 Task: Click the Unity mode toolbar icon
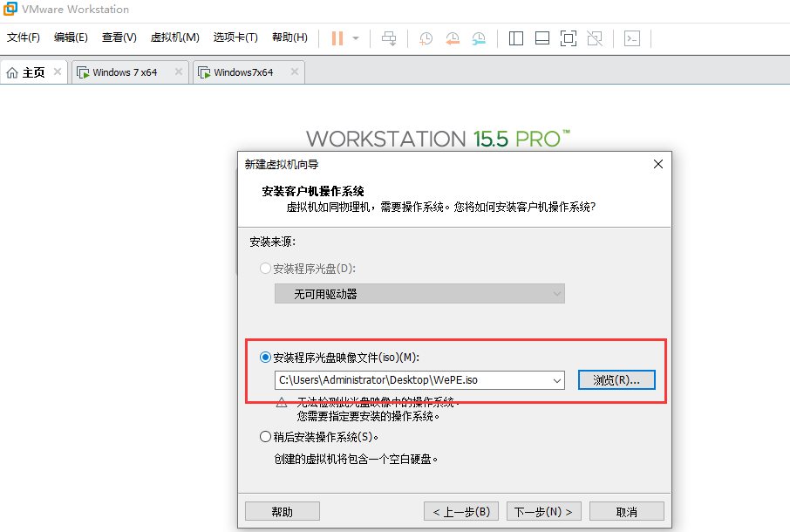pos(595,38)
